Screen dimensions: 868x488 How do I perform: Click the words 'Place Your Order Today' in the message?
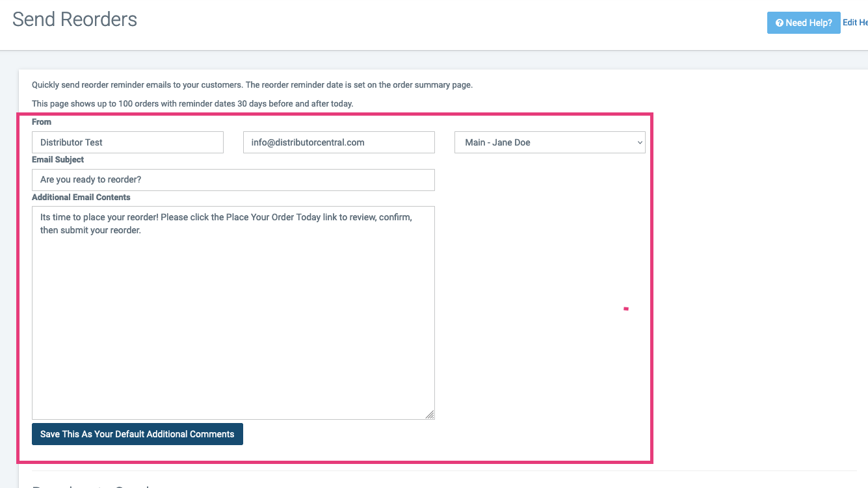tap(273, 217)
